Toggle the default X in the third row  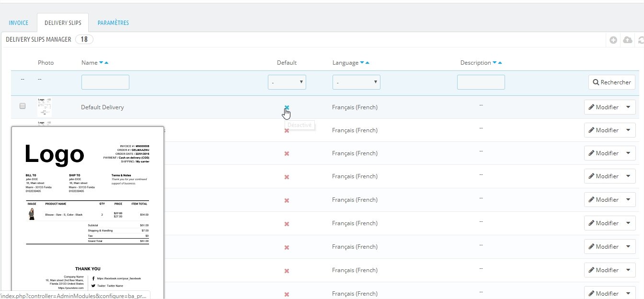[287, 153]
